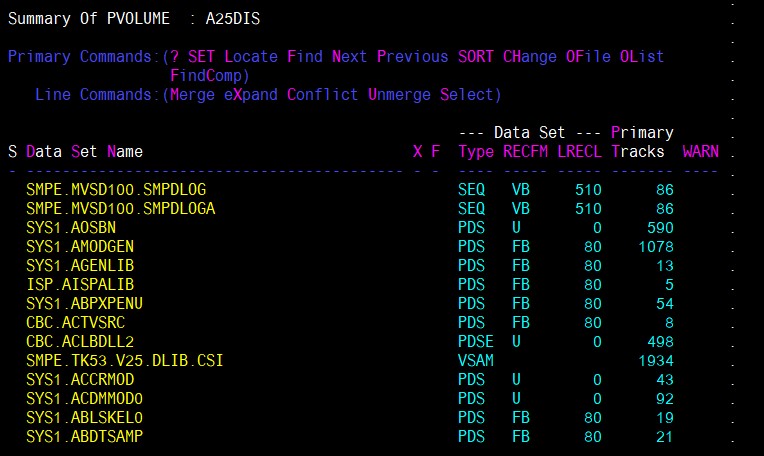The width and height of the screenshot is (764, 456).
Task: Click the RECFM column header
Action: coord(525,152)
